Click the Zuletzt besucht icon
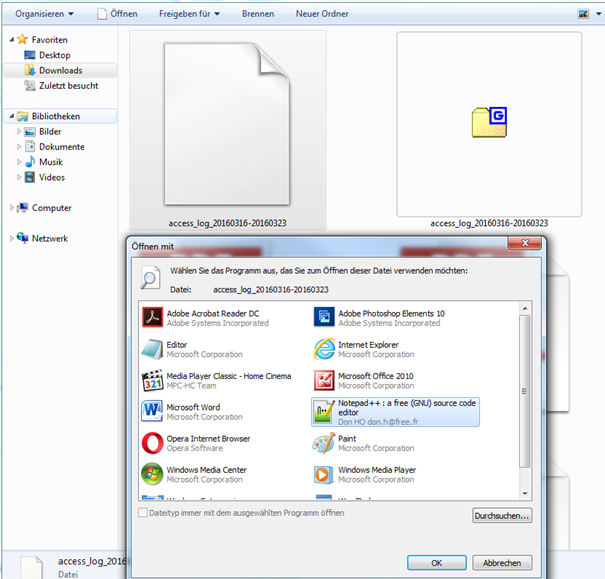Image resolution: width=605 pixels, height=579 pixels. pyautogui.click(x=30, y=85)
